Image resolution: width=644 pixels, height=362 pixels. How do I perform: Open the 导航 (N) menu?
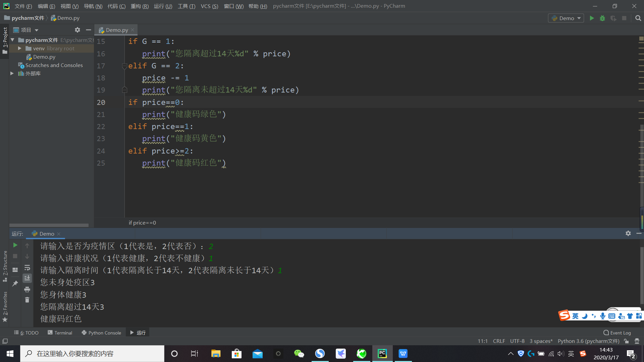93,6
